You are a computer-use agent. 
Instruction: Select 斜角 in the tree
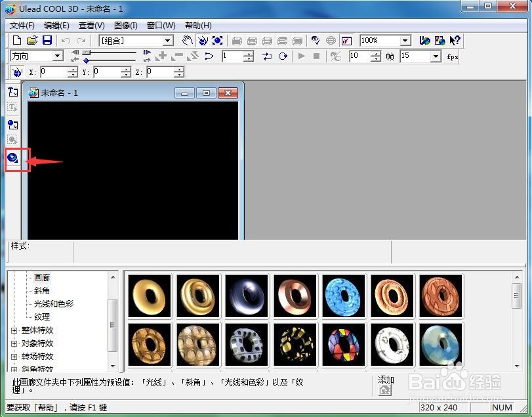[42, 291]
